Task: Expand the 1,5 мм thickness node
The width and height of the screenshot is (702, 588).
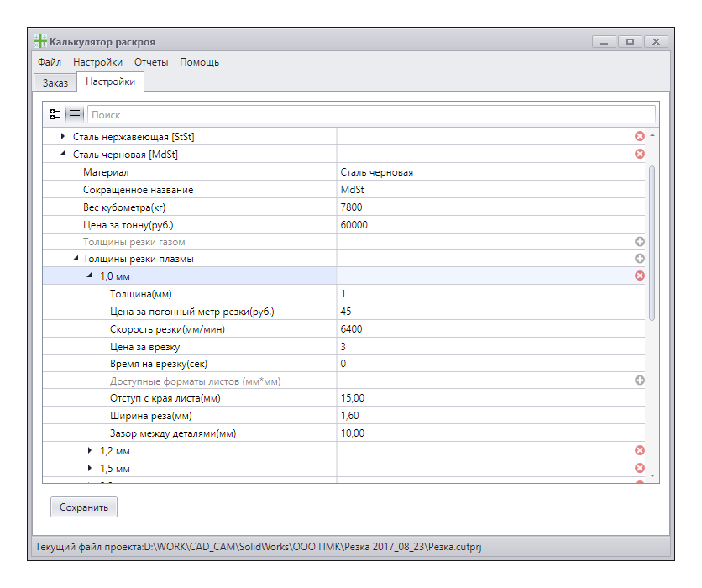Action: point(90,468)
